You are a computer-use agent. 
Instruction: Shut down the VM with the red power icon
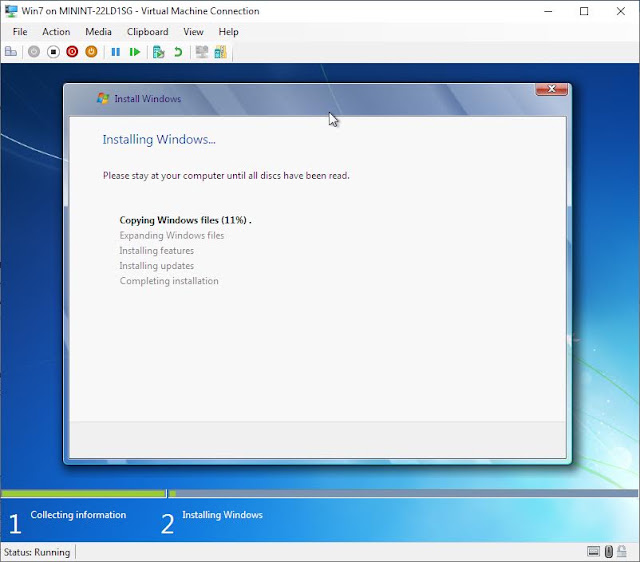(72, 52)
